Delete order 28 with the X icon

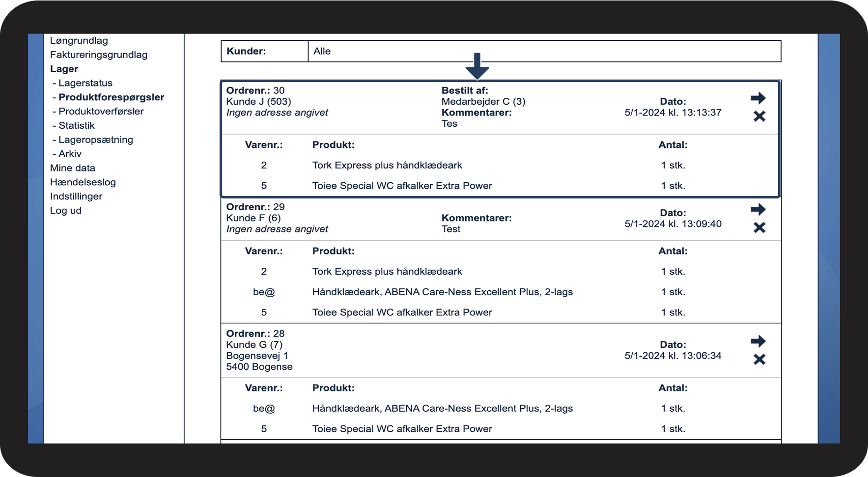759,360
